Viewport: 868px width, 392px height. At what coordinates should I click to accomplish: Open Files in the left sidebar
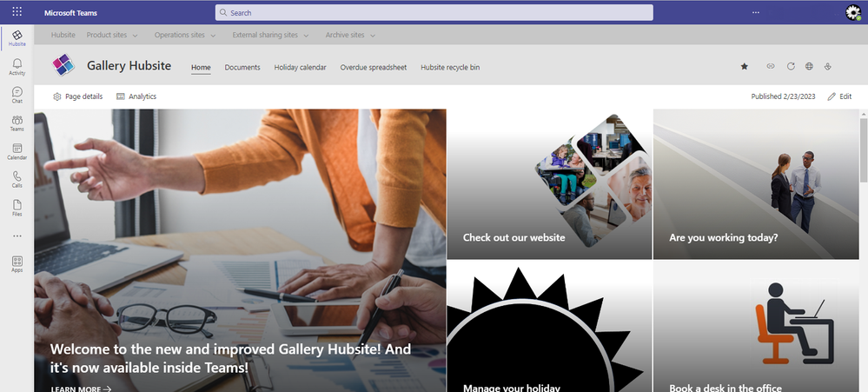[x=17, y=209]
